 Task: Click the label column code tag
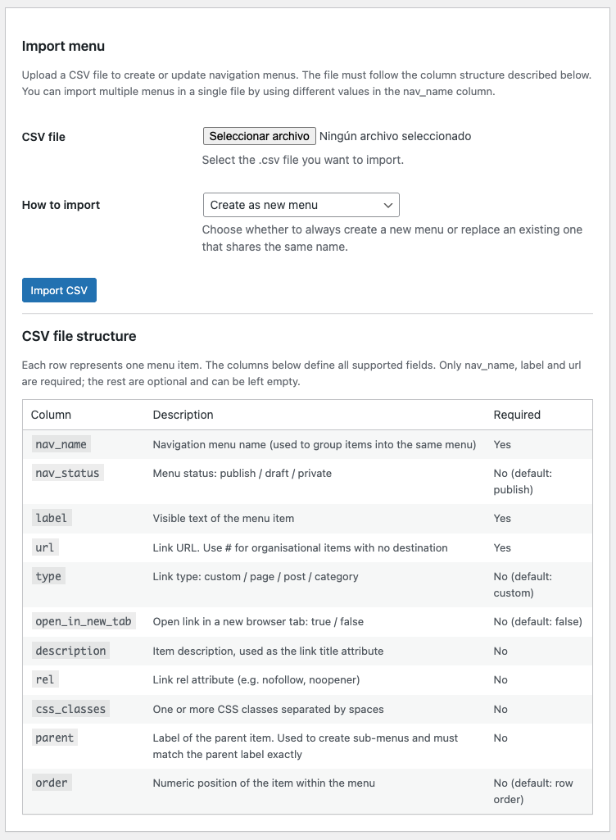[x=52, y=518]
